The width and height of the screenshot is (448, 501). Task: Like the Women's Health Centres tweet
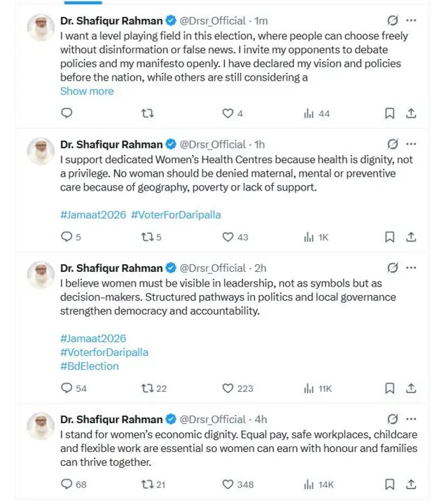coord(227,237)
